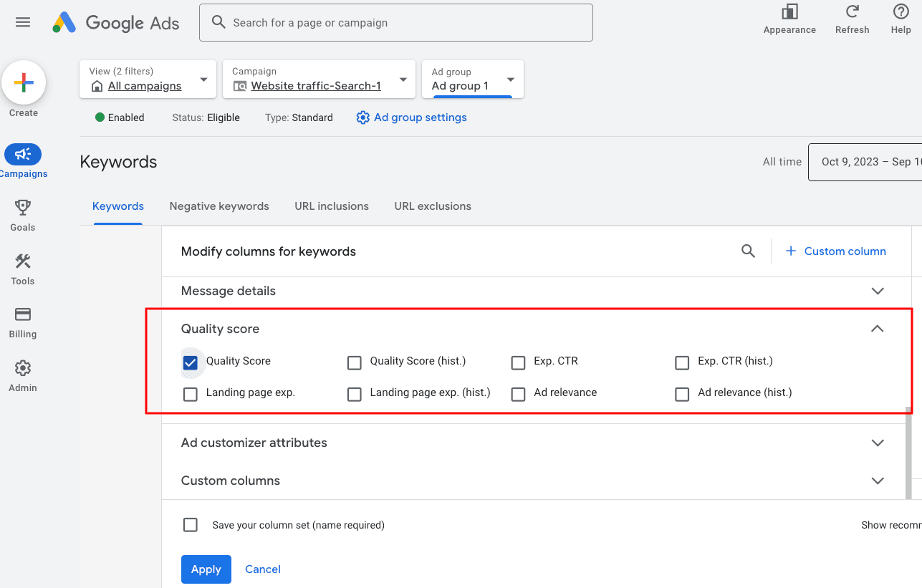Search columns with magnifier icon

tap(748, 251)
